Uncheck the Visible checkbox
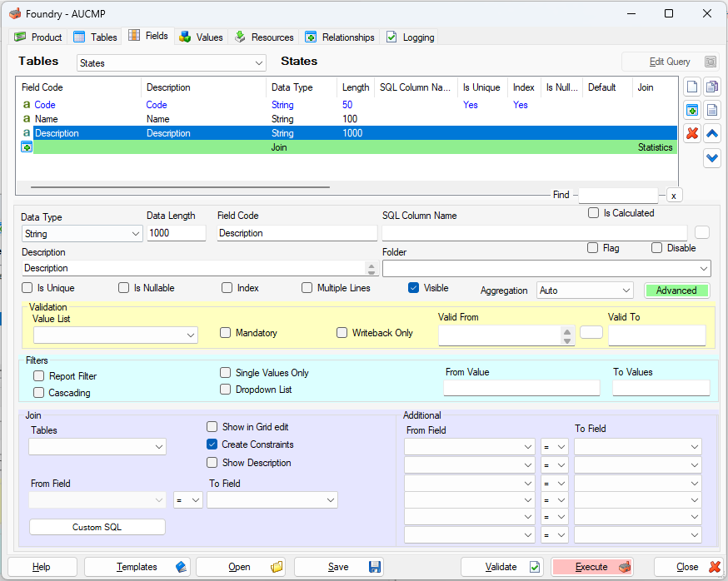Image resolution: width=728 pixels, height=581 pixels. pos(413,288)
